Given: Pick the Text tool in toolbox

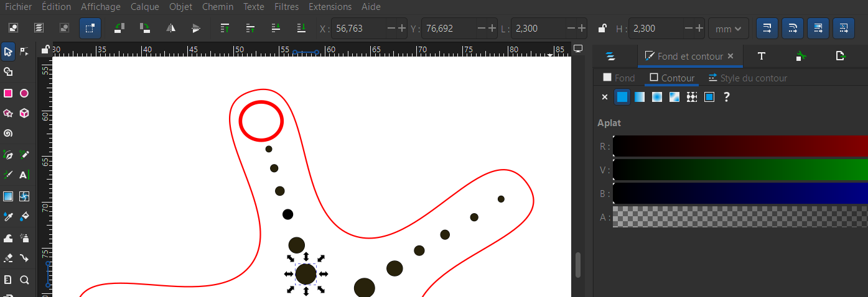Looking at the screenshot, I should click(x=24, y=175).
